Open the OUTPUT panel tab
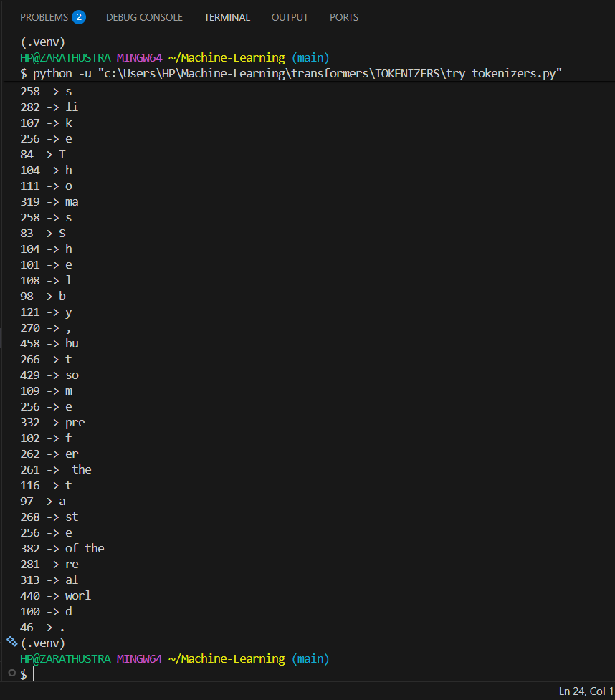 point(290,17)
